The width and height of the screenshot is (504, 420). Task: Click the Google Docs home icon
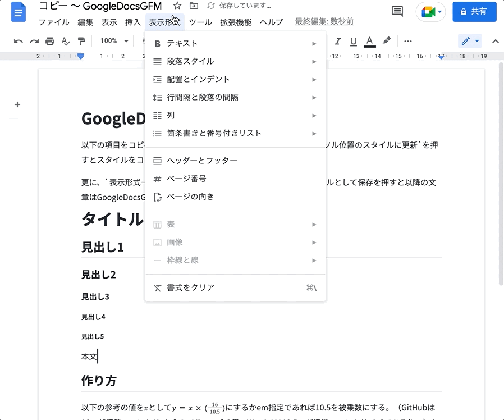[x=19, y=12]
